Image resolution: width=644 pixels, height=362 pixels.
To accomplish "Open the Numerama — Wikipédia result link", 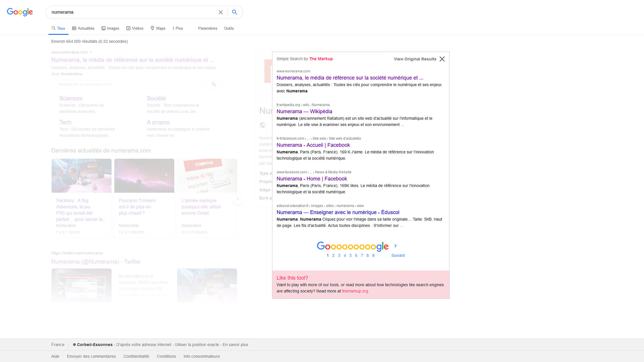I will click(304, 112).
